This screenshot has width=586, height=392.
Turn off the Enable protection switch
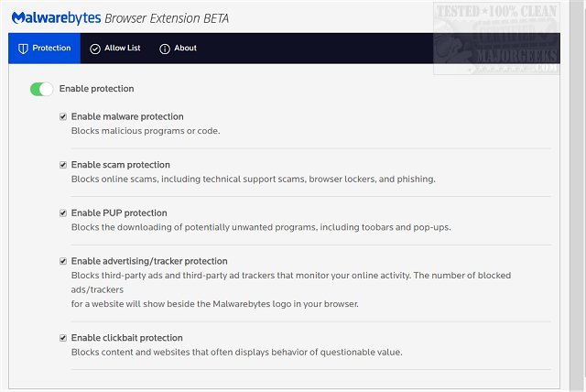pyautogui.click(x=41, y=89)
